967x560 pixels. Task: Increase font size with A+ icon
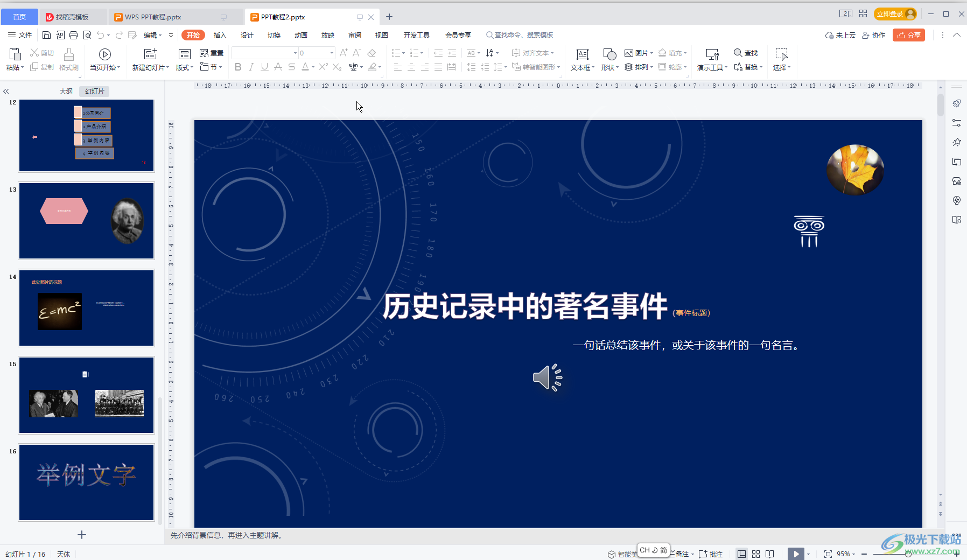coord(344,53)
